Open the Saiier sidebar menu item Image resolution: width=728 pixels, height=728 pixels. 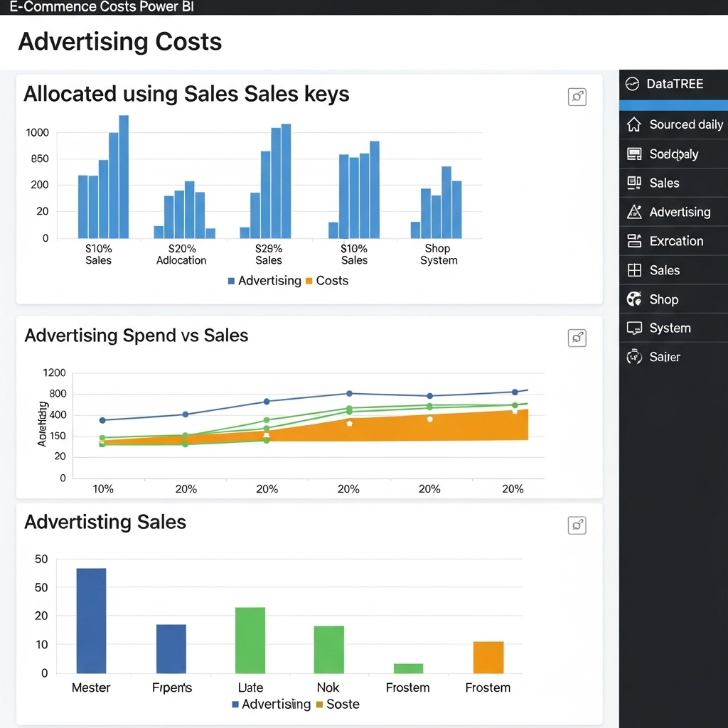[x=665, y=357]
